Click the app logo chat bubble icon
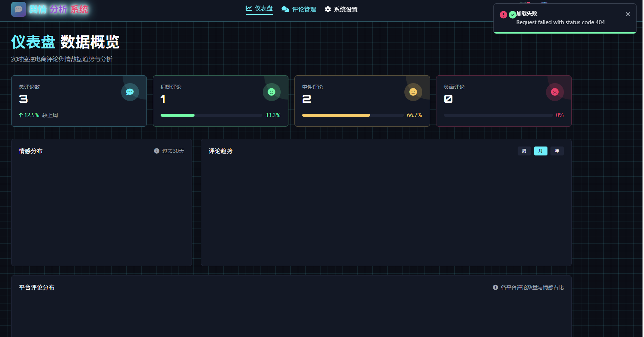 pyautogui.click(x=19, y=9)
